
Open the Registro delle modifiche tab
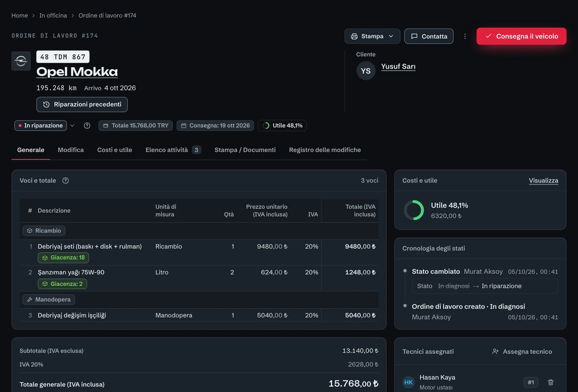(325, 150)
